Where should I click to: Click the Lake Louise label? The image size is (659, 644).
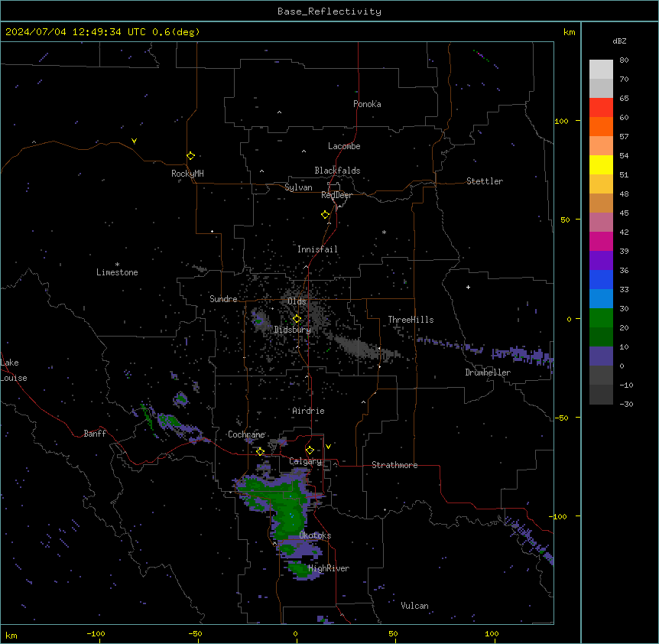[14, 370]
